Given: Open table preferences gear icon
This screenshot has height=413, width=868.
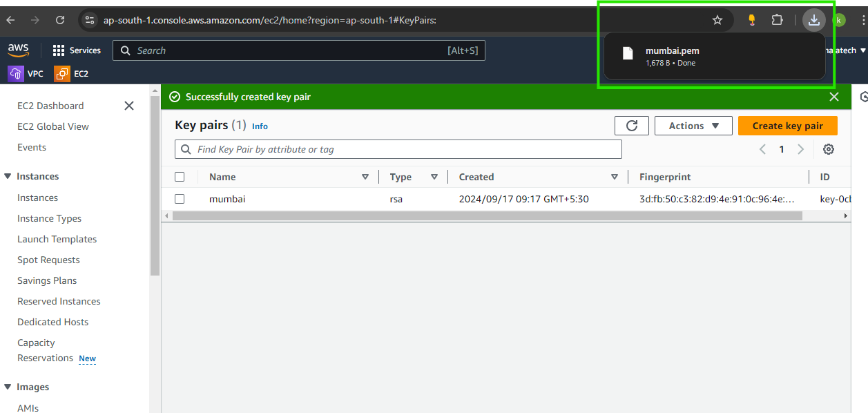Looking at the screenshot, I should click(x=829, y=149).
